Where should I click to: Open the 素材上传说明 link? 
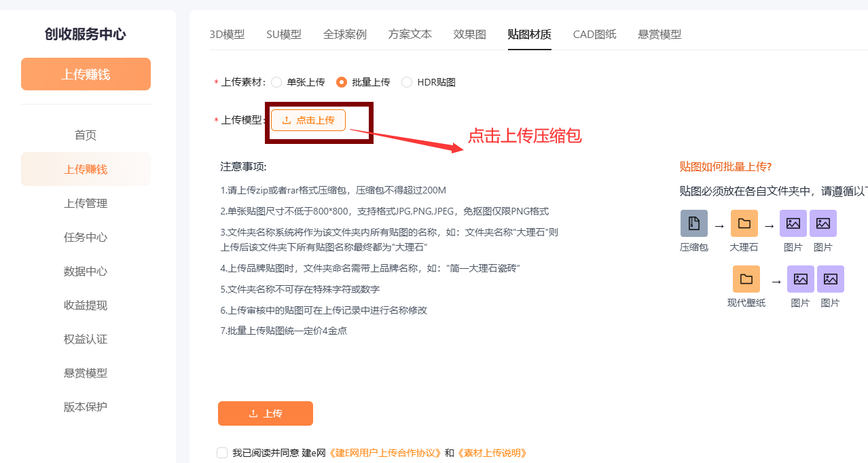click(x=492, y=453)
